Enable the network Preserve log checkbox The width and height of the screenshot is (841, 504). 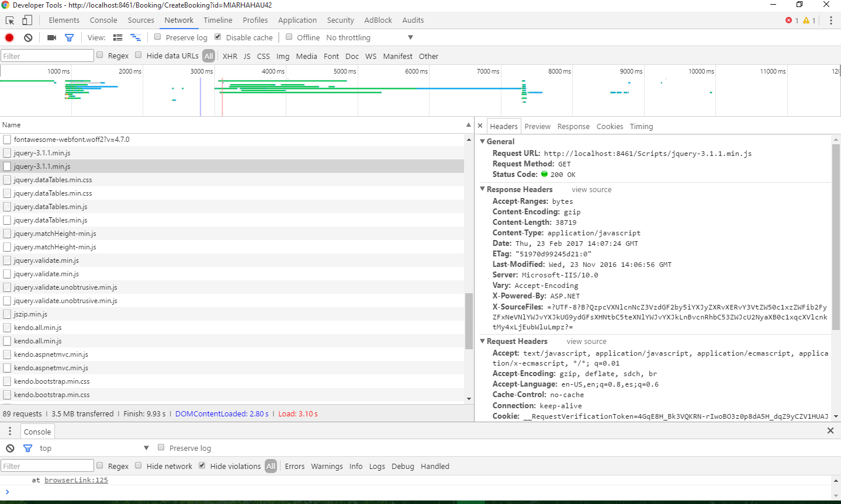(x=158, y=37)
